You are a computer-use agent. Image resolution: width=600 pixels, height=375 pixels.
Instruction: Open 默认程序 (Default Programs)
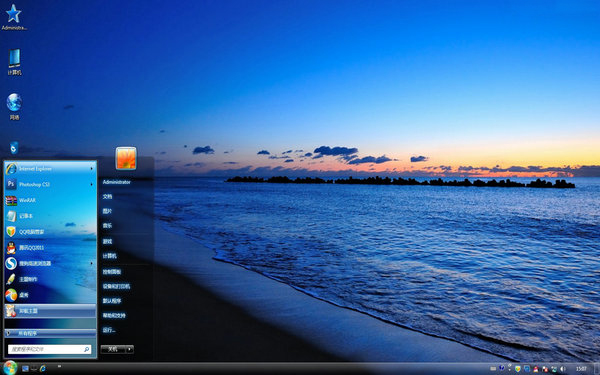click(112, 301)
